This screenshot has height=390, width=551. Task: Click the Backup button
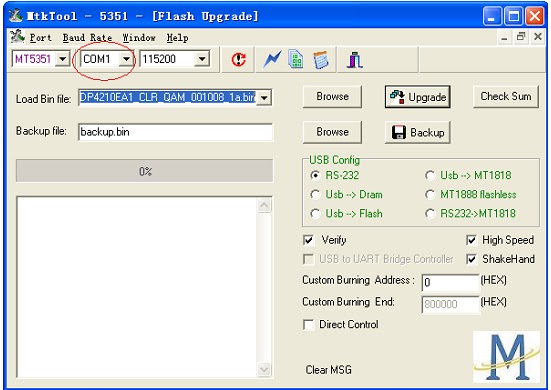click(417, 132)
